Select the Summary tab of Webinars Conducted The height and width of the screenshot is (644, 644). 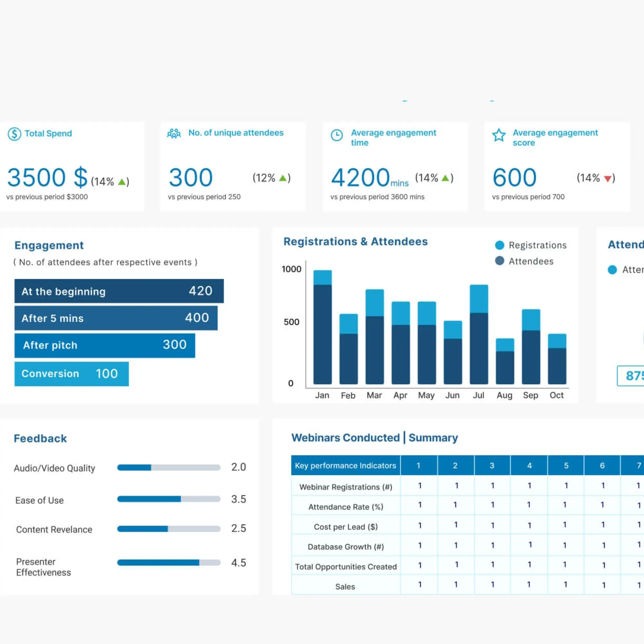433,438
